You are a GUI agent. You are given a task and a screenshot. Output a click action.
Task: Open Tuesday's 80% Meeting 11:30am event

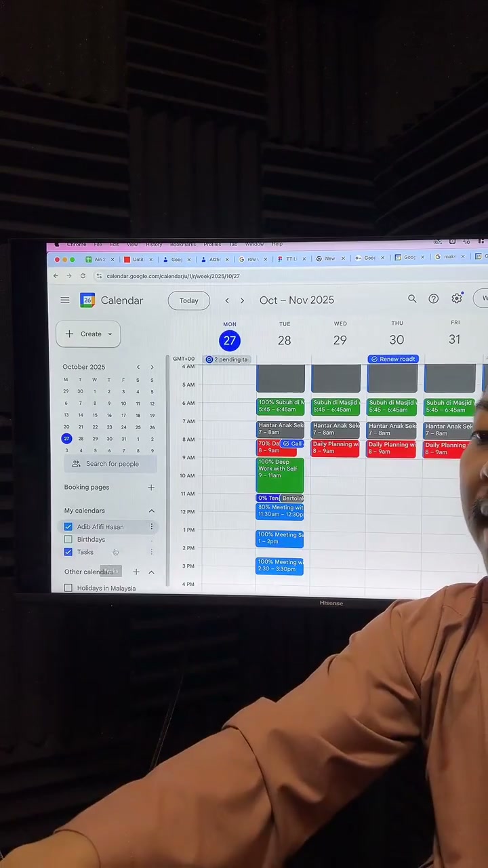click(x=280, y=511)
